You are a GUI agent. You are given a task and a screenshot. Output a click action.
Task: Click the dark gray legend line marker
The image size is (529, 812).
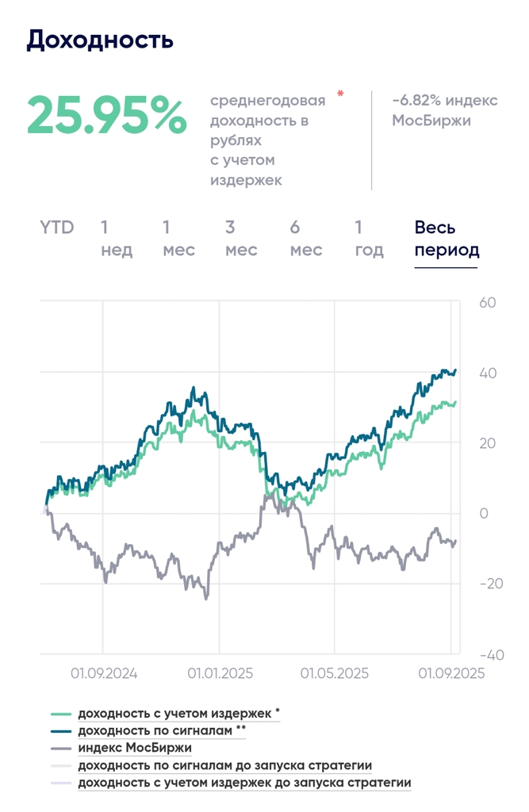click(x=61, y=749)
